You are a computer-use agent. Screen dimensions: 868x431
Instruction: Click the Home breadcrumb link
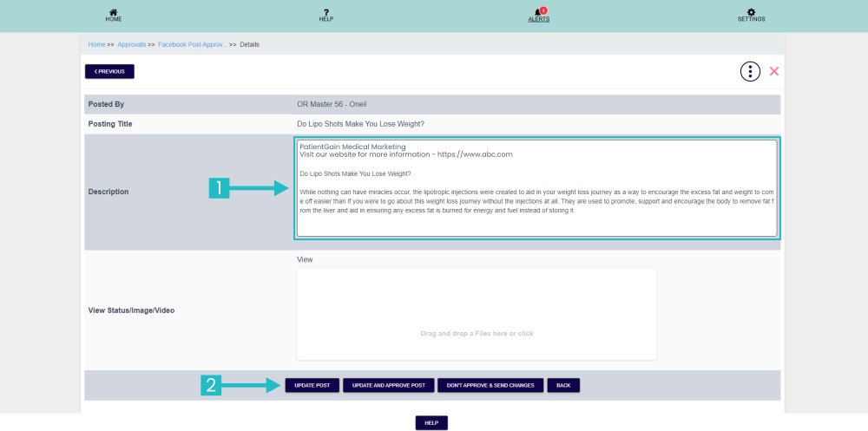[x=96, y=44]
